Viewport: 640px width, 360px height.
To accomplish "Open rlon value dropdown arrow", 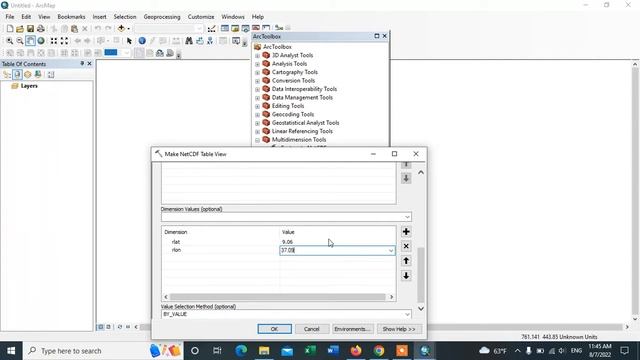I will coord(391,250).
